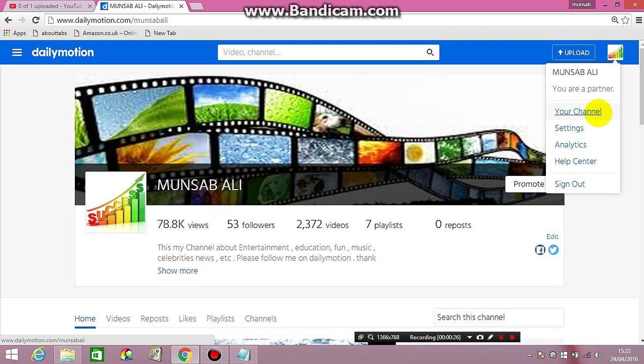Open the Amazon.co.uk bookmark

[x=105, y=33]
